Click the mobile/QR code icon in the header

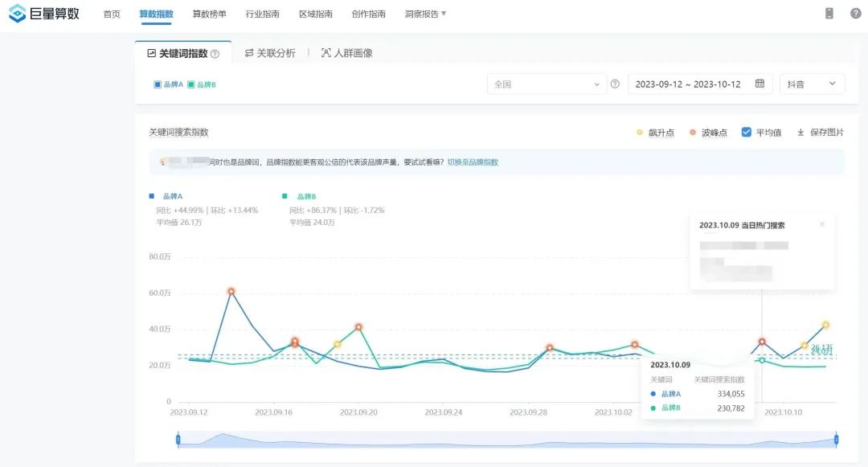[x=831, y=14]
